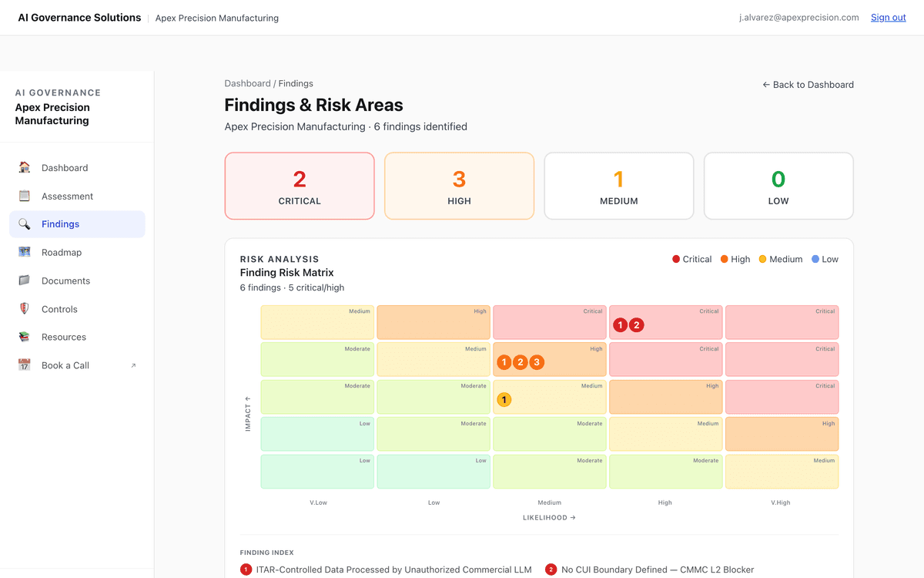924x578 pixels.
Task: Click the Dashboard house icon in sidebar
Action: coord(25,167)
